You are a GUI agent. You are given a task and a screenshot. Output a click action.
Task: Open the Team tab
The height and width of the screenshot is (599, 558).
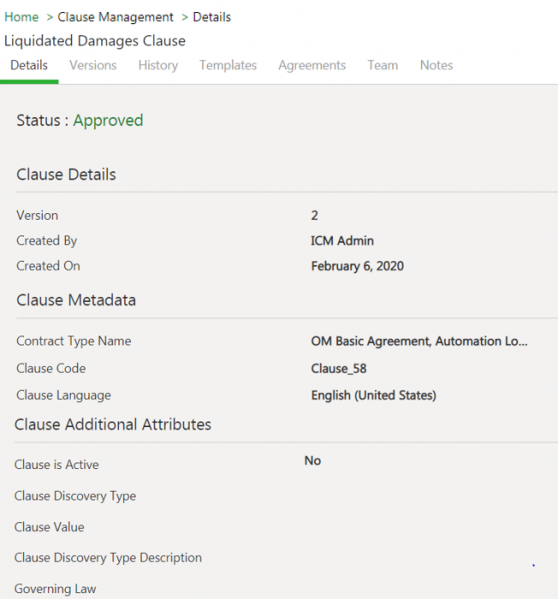383,65
